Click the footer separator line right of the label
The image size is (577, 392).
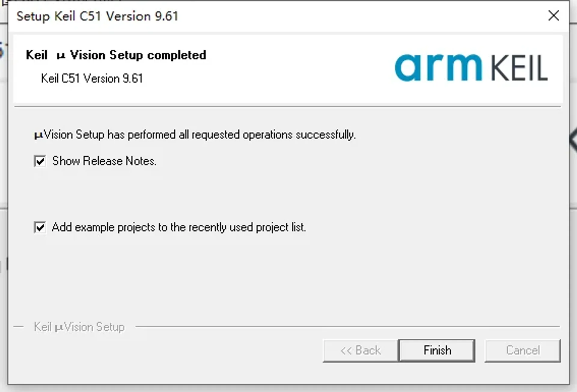[347, 326]
